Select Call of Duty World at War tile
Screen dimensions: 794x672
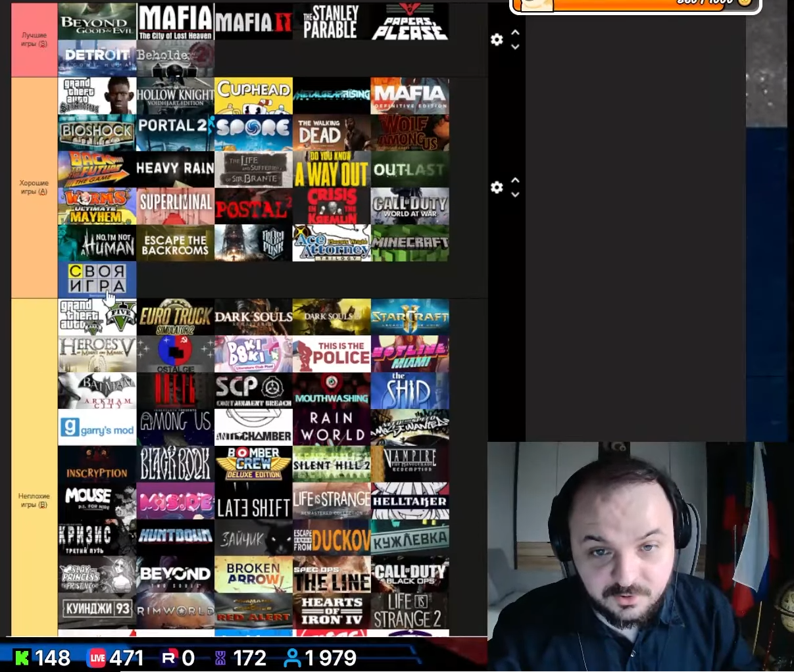410,206
